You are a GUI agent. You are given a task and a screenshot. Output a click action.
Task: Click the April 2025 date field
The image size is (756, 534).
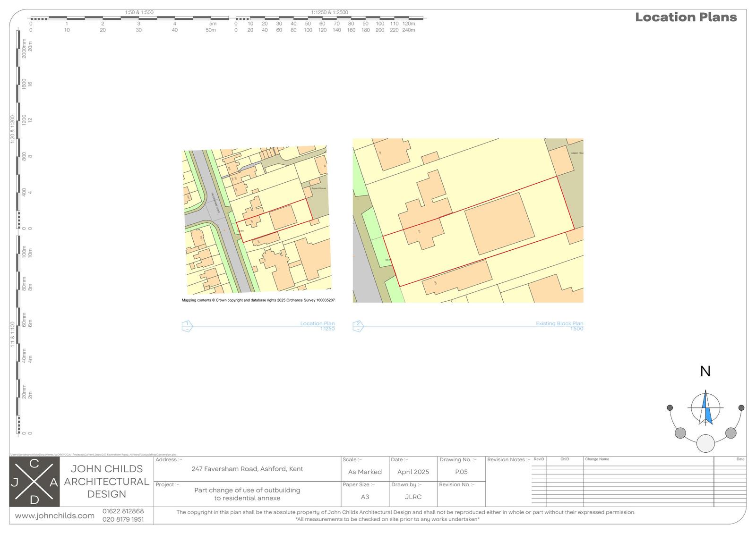413,472
